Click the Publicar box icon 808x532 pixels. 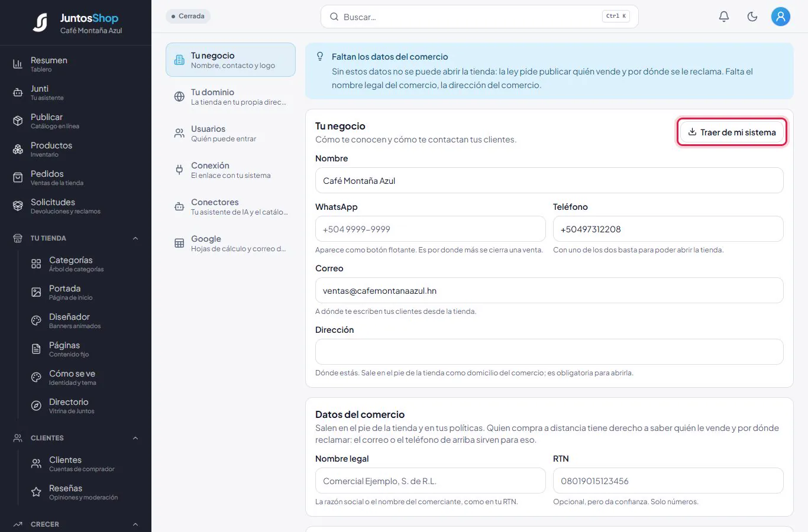18,121
